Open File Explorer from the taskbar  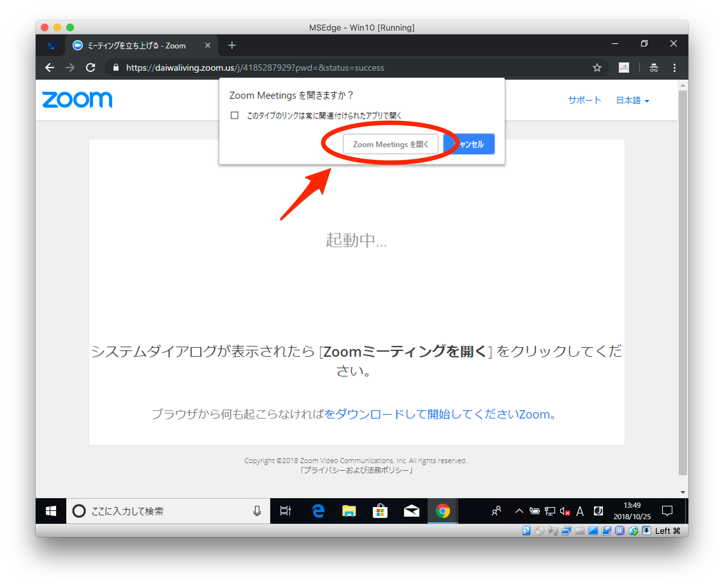(x=349, y=511)
